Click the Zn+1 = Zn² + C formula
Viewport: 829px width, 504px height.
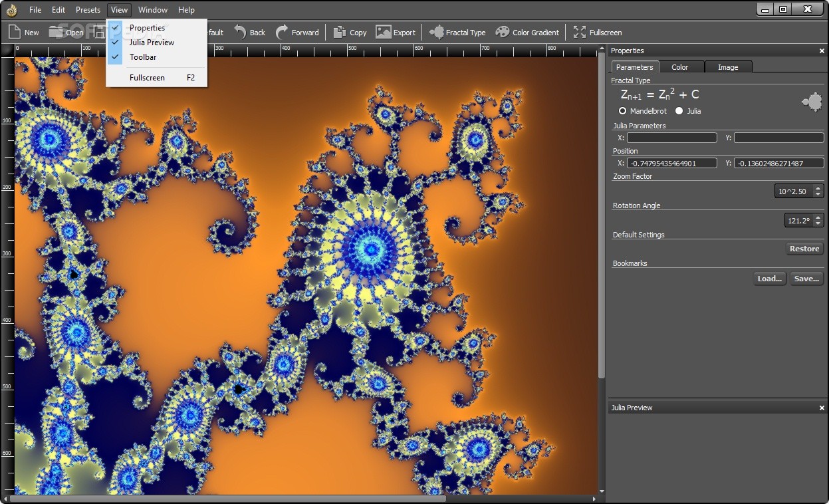coord(659,95)
